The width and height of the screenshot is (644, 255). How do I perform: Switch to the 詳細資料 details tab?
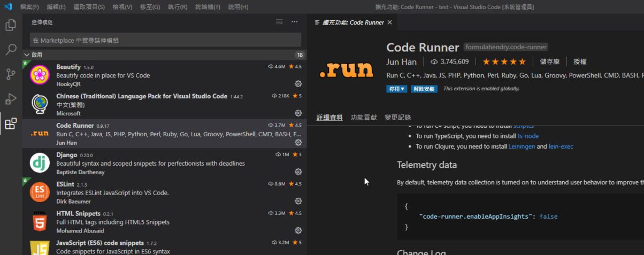pos(329,118)
